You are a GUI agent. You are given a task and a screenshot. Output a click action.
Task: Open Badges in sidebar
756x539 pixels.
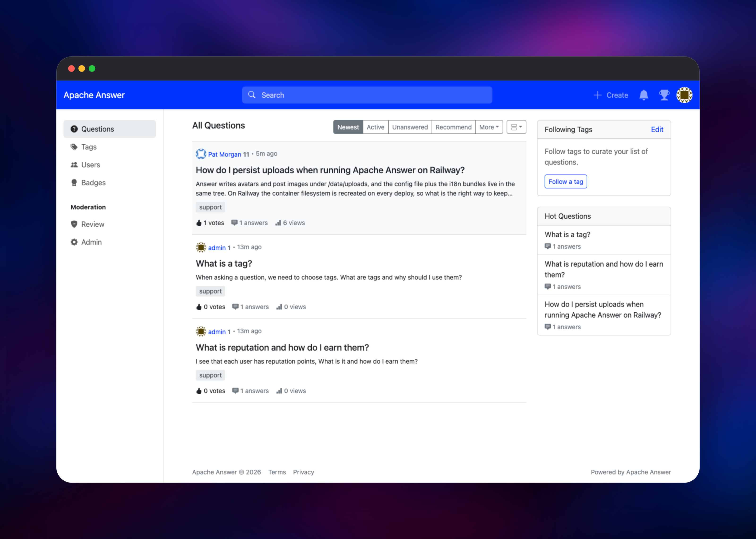click(x=109, y=183)
